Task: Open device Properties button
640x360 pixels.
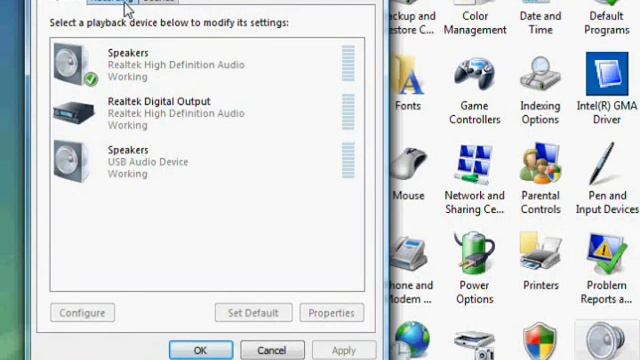Action: pyautogui.click(x=331, y=313)
